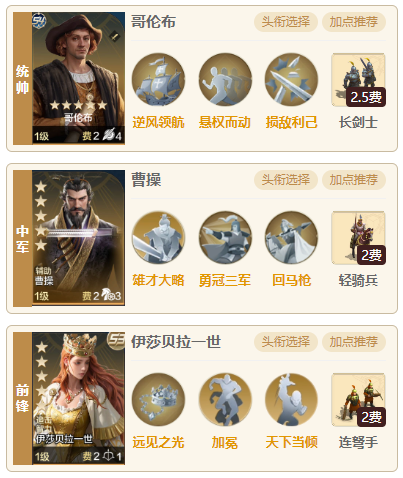The image size is (403, 478).
Task: Select the 悬权而动 running figure skill icon
Action: point(225,80)
